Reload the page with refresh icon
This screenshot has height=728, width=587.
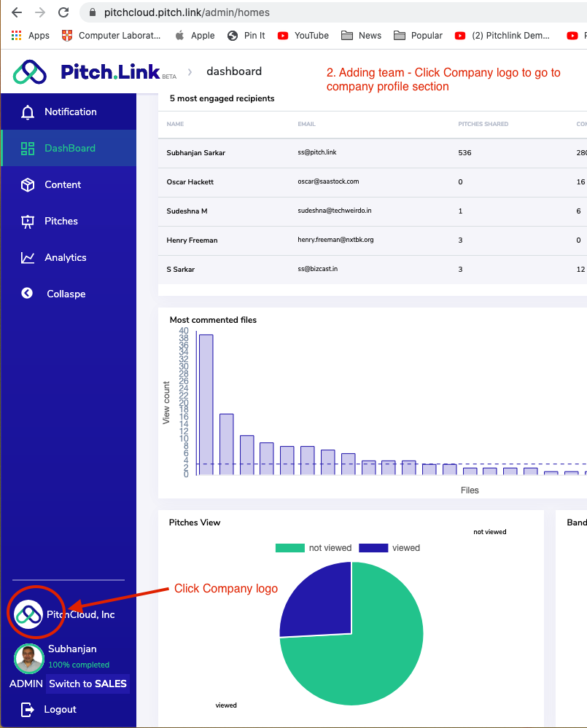point(63,12)
